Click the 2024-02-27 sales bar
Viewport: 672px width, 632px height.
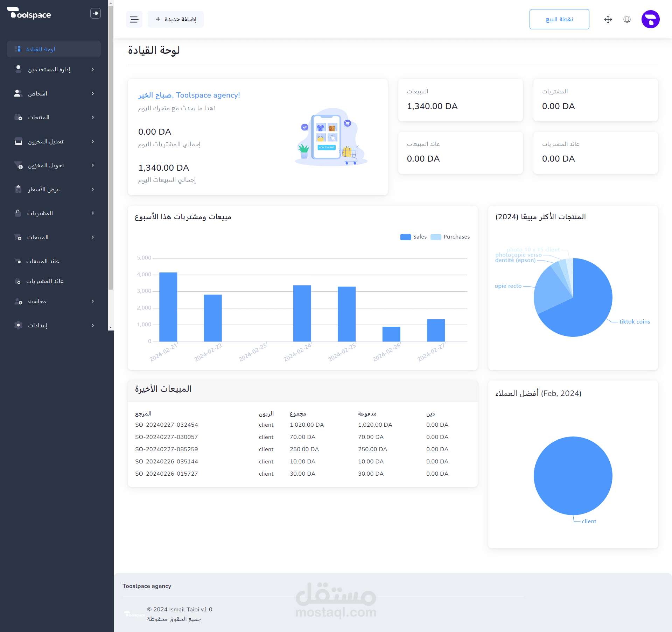point(436,331)
